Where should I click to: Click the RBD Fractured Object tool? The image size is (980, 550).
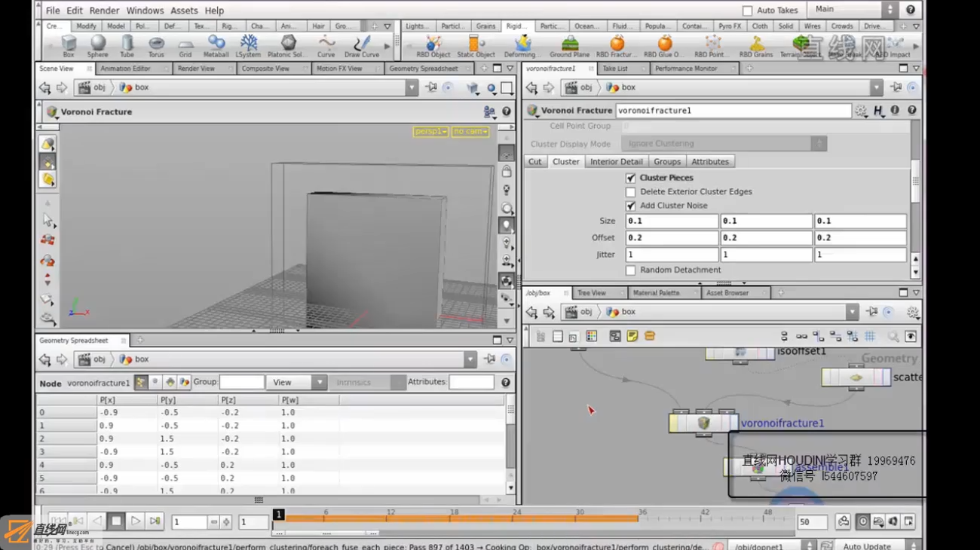[617, 45]
